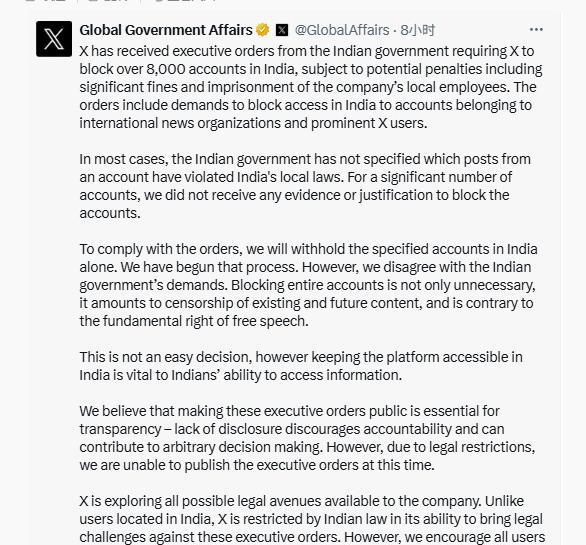The width and height of the screenshot is (586, 545).
Task: Click the paragraph about blocking 8,000 accounts
Action: 311,87
